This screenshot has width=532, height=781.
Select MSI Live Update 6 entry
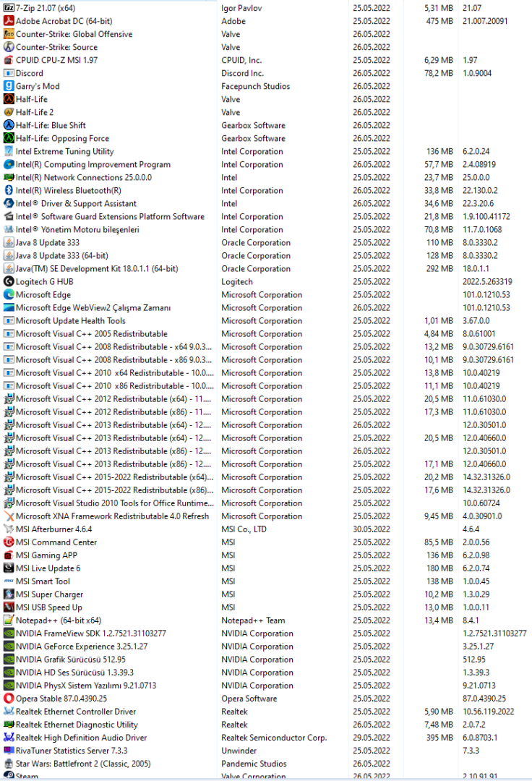point(48,568)
